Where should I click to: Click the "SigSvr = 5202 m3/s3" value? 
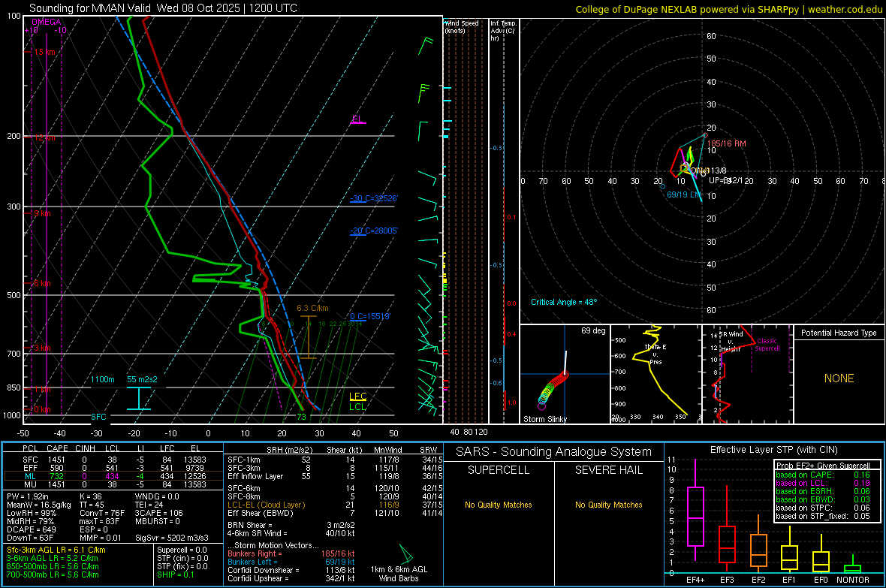[x=172, y=538]
